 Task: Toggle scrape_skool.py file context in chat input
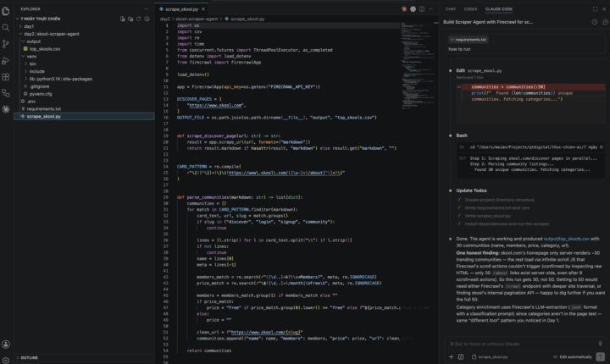[490, 356]
